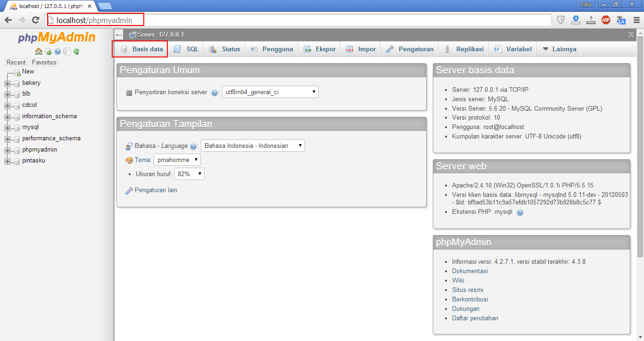This screenshot has height=341, width=644.
Task: Open the Dokumentasi link
Action: 470,271
